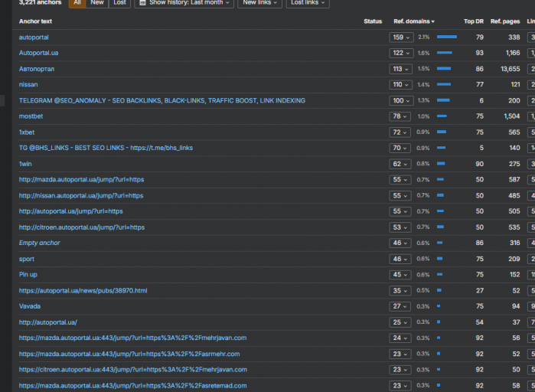
Task: Open the mostbet anchor link
Action: pos(31,116)
